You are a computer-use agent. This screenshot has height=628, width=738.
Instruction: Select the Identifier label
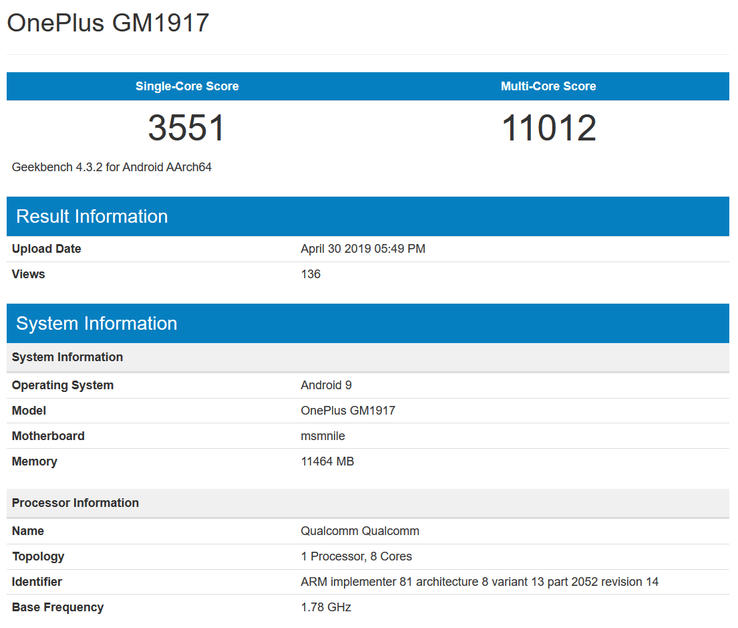pos(37,582)
